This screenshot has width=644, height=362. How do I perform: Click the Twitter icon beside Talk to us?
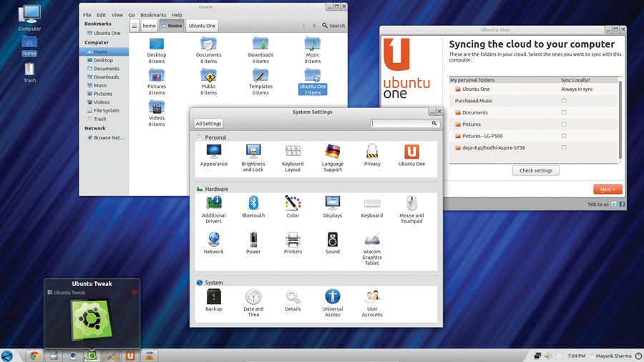614,204
